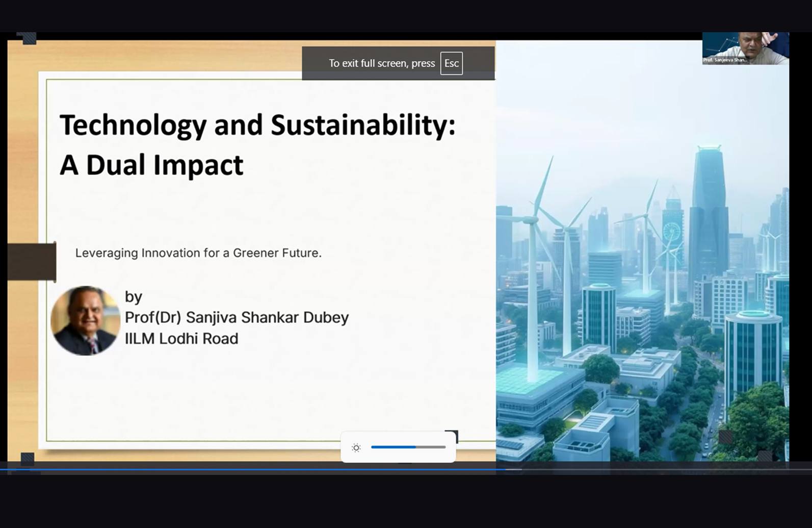Click the tallest skyscraper in the city image

tap(709, 204)
